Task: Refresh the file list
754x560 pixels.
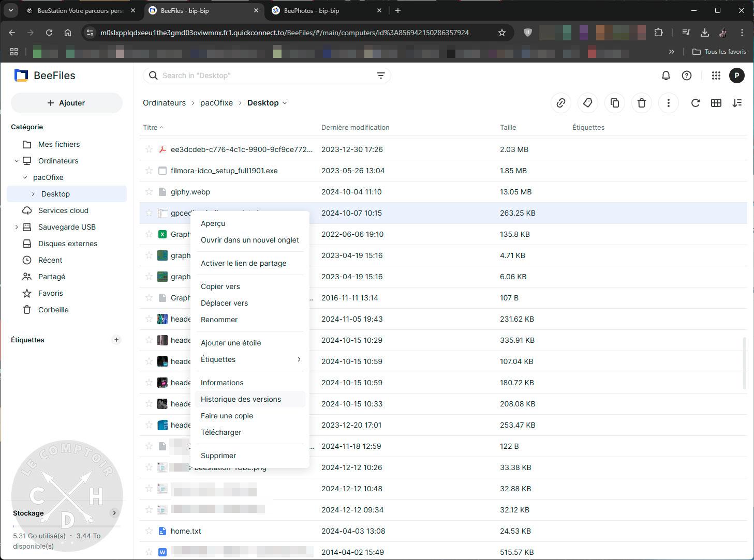Action: 696,103
